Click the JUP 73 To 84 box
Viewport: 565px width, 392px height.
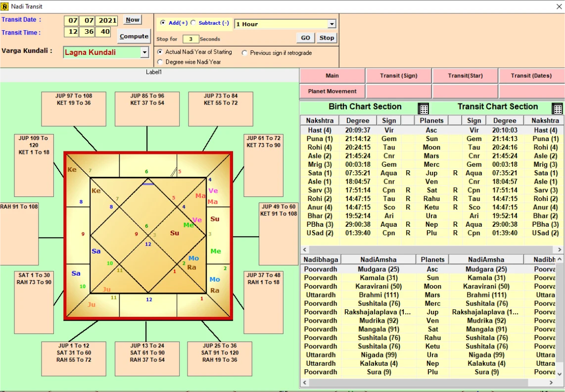click(x=221, y=109)
